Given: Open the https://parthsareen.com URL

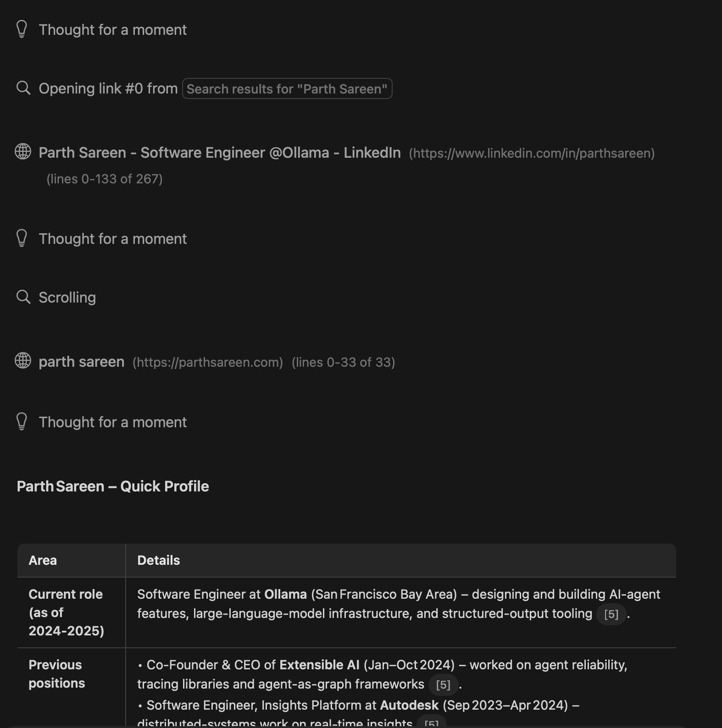Looking at the screenshot, I should [207, 362].
